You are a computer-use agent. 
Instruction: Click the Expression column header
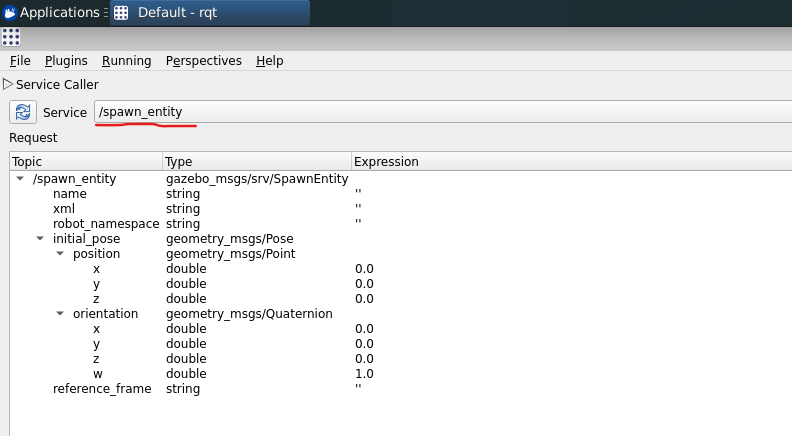tap(572, 162)
